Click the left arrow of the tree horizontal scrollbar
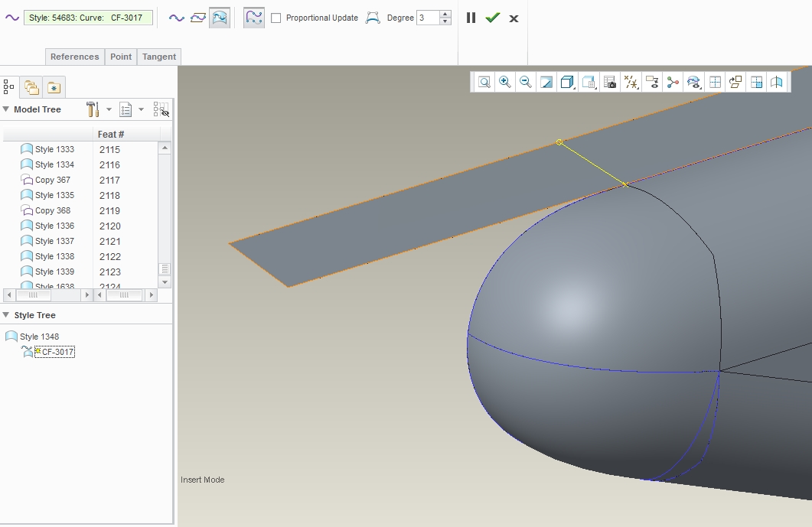Screen dimensions: 812x527 (9, 295)
